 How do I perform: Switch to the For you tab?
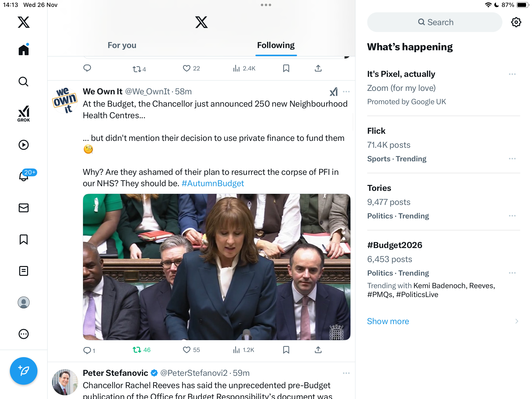[x=122, y=45]
